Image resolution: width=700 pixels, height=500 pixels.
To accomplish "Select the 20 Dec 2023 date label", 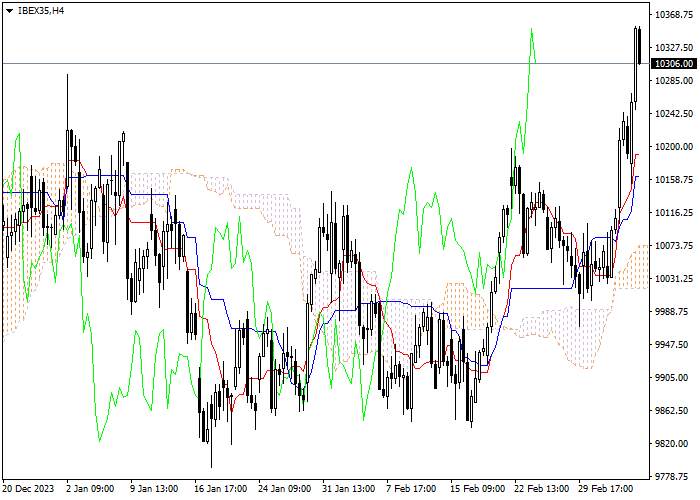I will [28, 488].
